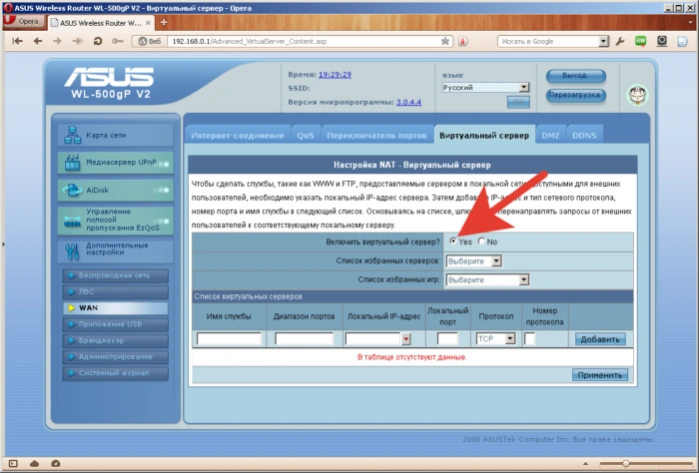Click the Локальный порт input field

[448, 339]
